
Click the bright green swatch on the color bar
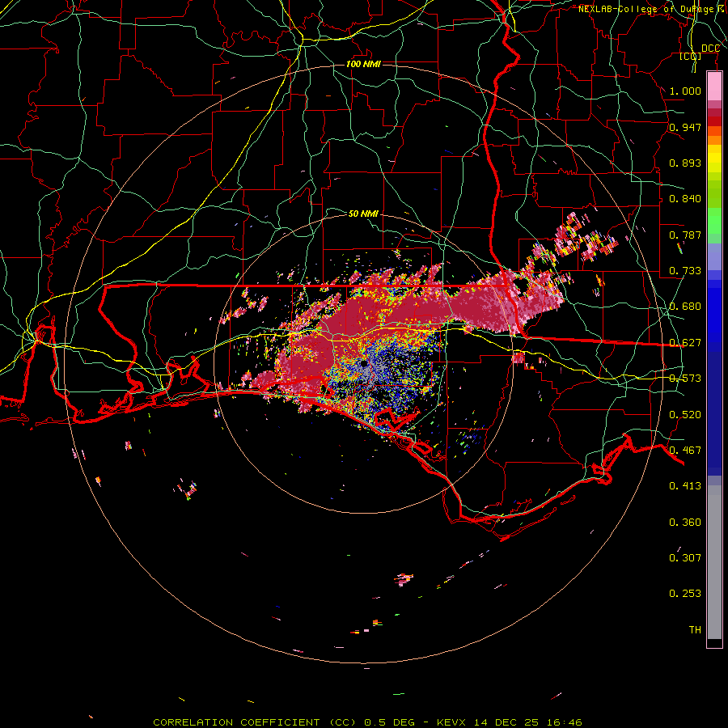pyautogui.click(x=714, y=221)
